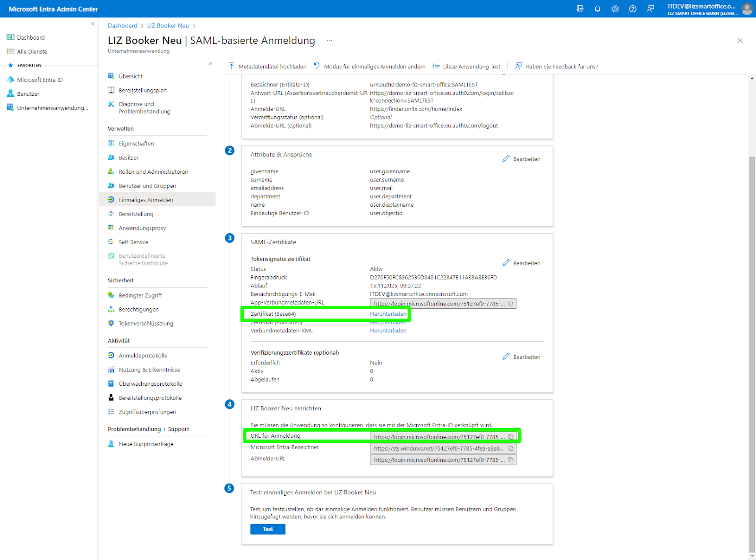Edit Attribute & Ansprüche with Bearbeiten
Screen dimensions: 756x560
pos(522,159)
